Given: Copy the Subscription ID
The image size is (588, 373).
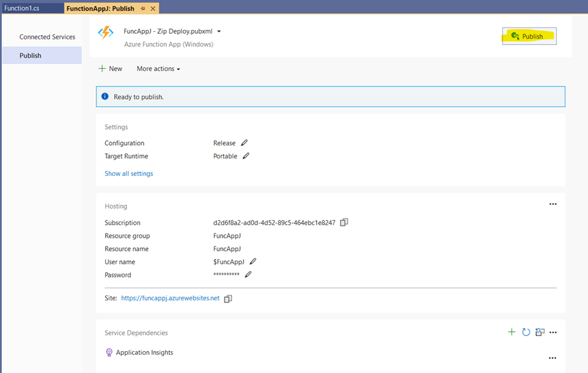Looking at the screenshot, I should click(344, 223).
